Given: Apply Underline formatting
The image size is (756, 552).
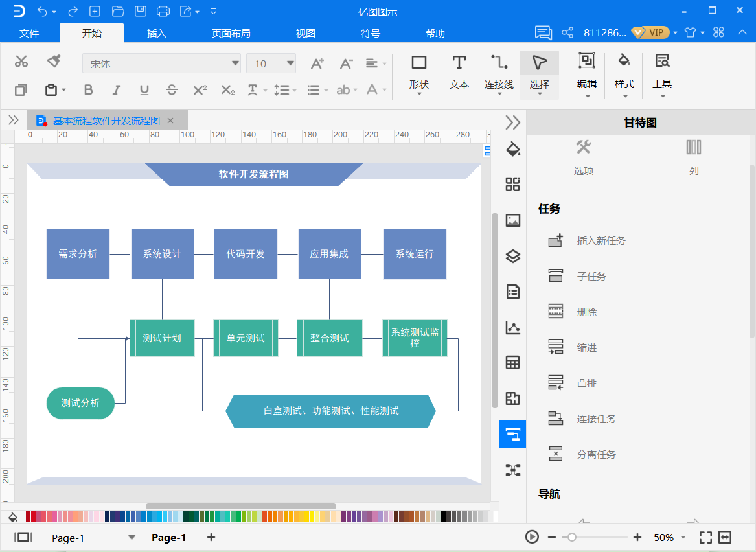Looking at the screenshot, I should tap(144, 89).
